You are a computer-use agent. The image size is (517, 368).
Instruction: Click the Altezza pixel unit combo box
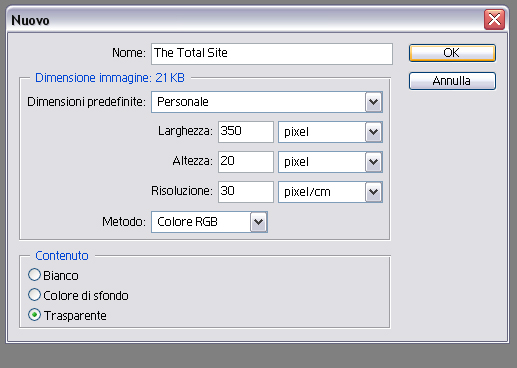(x=330, y=162)
